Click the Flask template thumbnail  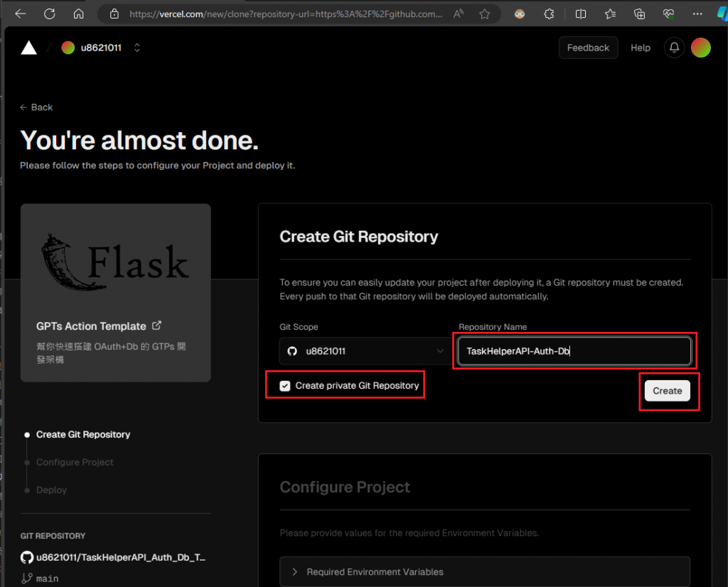click(x=116, y=263)
